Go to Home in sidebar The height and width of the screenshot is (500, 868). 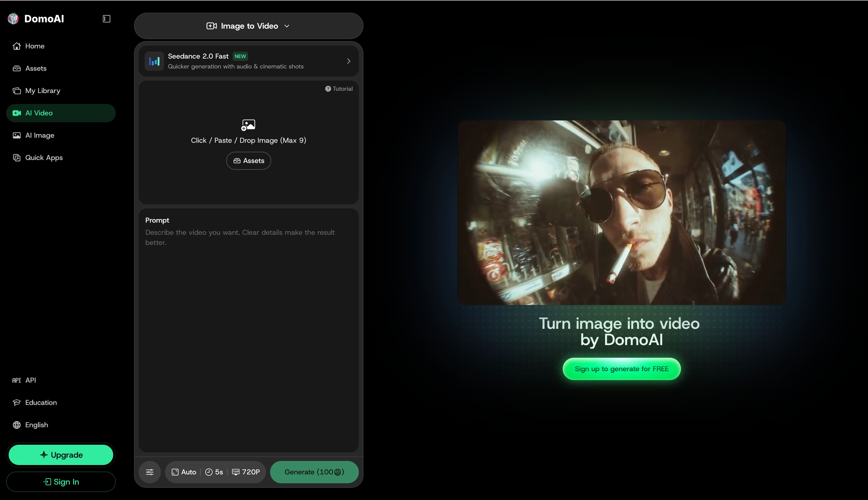pos(61,46)
